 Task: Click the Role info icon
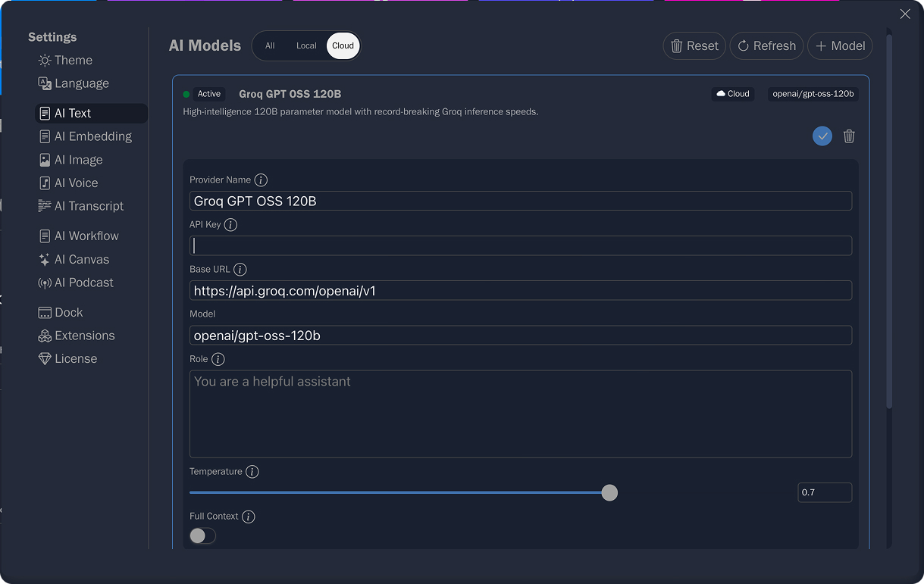(x=218, y=359)
